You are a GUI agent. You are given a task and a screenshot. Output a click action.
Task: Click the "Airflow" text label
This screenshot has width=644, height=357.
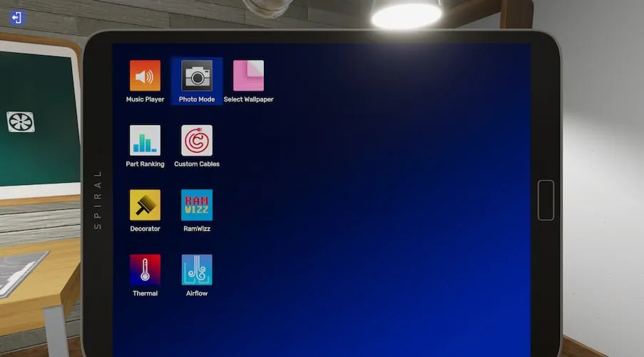[197, 293]
